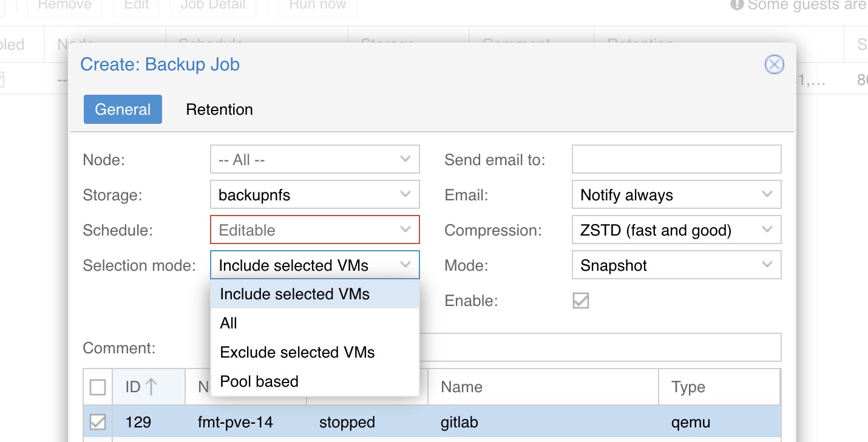Open the Schedule combo box arrow
Viewport: 868px width, 442px height.
point(405,230)
